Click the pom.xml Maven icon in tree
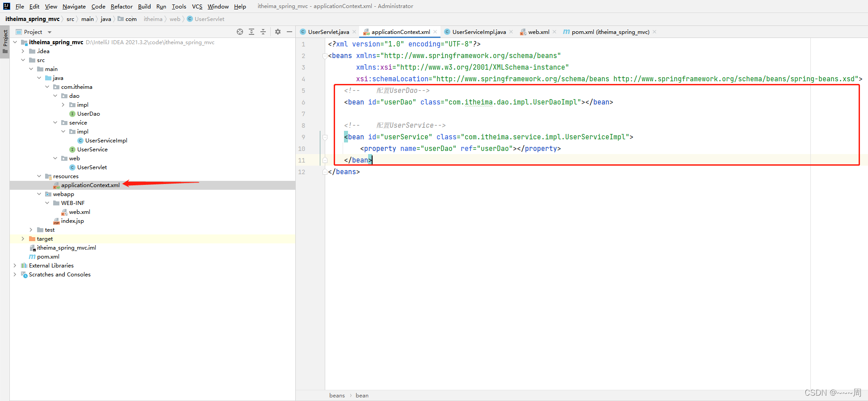 pos(32,257)
